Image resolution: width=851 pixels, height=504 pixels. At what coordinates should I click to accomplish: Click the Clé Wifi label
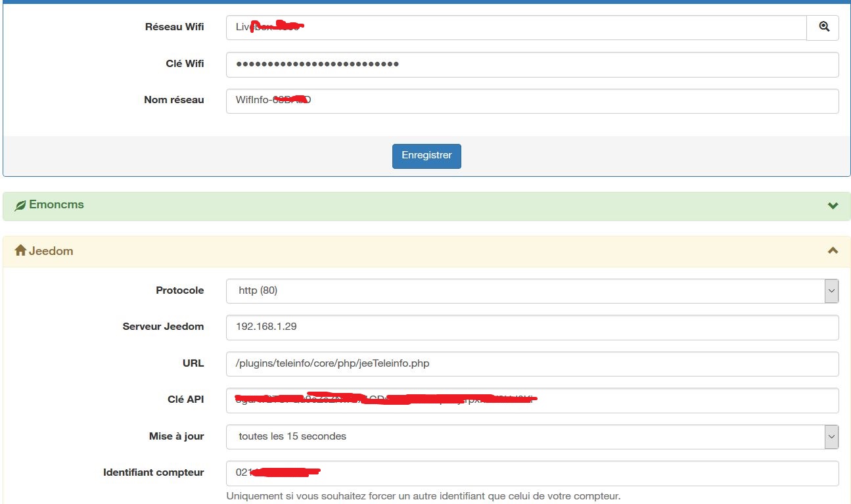click(x=185, y=64)
